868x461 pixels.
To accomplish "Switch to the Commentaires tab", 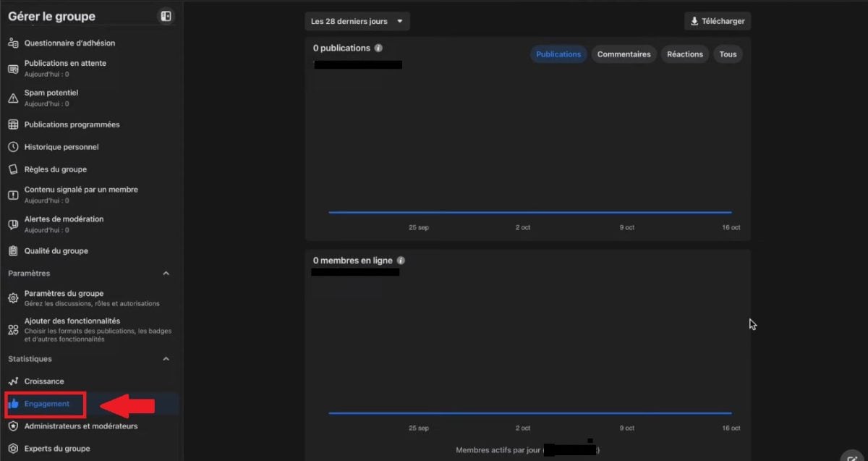I will pyautogui.click(x=624, y=54).
